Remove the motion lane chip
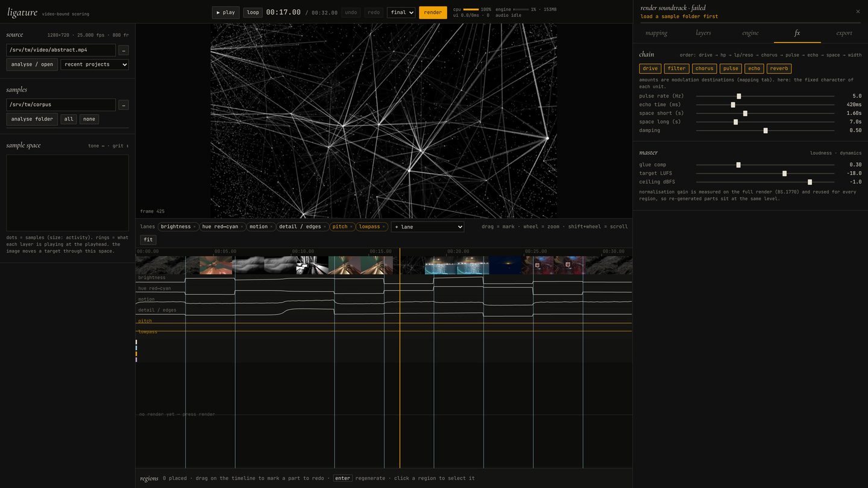Screen dimensions: 868x488 tap(271, 227)
